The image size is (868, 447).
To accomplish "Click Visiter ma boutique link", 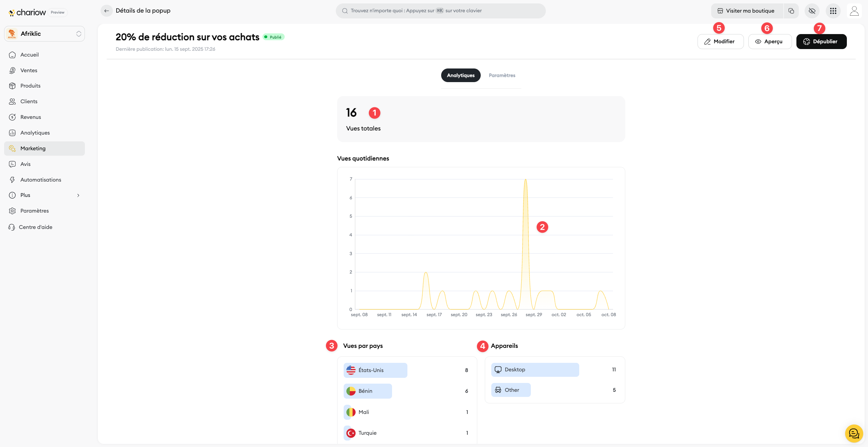I will 747,11.
